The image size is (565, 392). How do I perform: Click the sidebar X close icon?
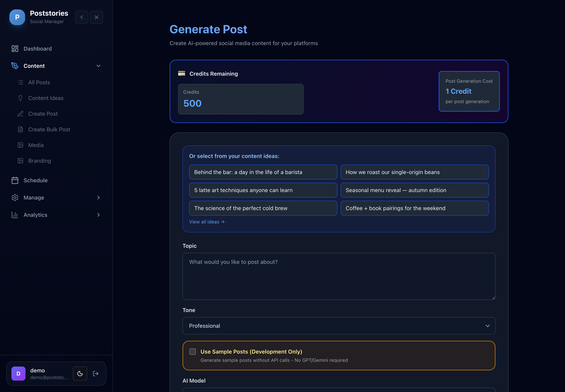96,17
